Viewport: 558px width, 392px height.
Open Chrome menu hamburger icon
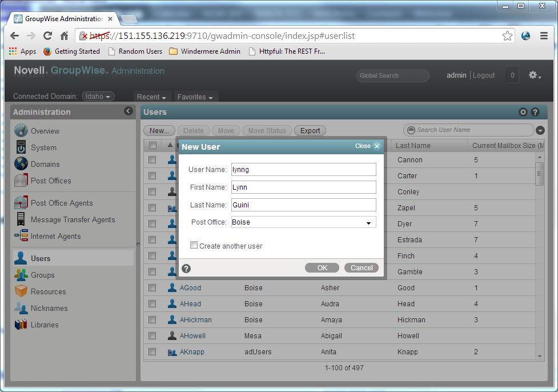point(544,35)
